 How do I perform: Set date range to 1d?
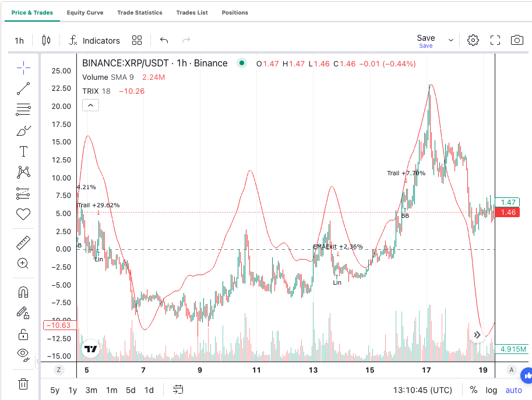point(149,390)
